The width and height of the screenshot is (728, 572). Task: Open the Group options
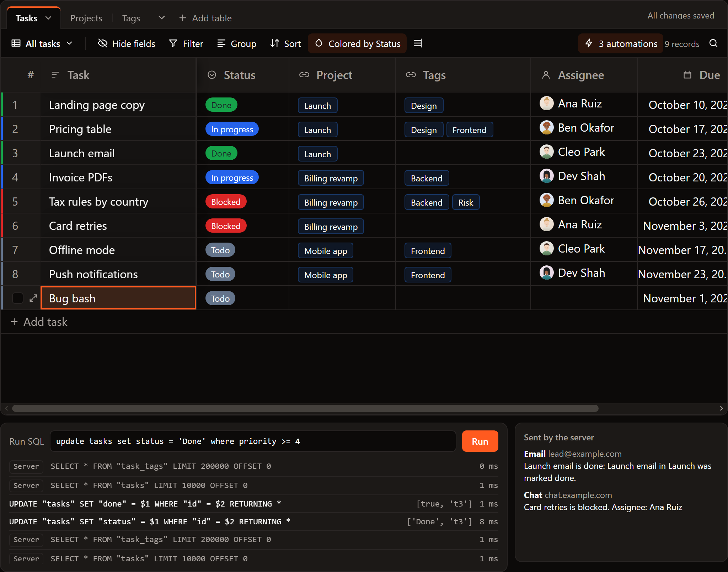click(x=237, y=43)
